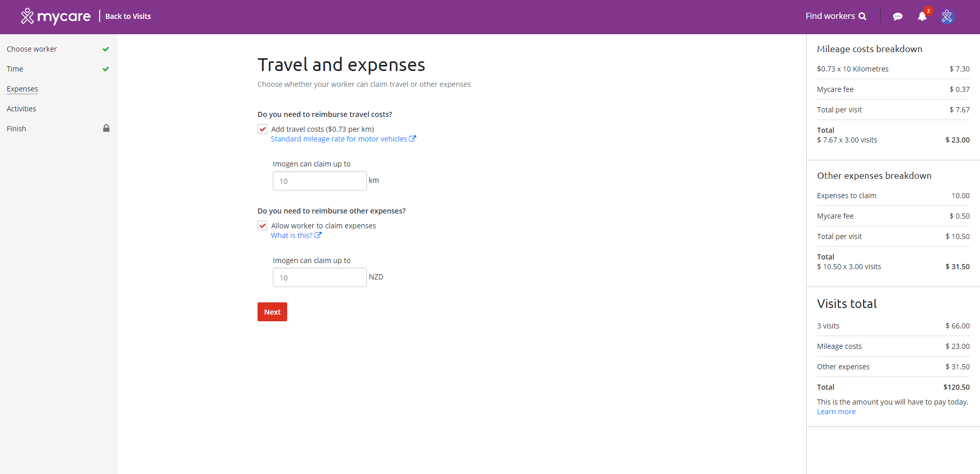Open the user profile avatar
The height and width of the screenshot is (474, 980).
click(947, 16)
